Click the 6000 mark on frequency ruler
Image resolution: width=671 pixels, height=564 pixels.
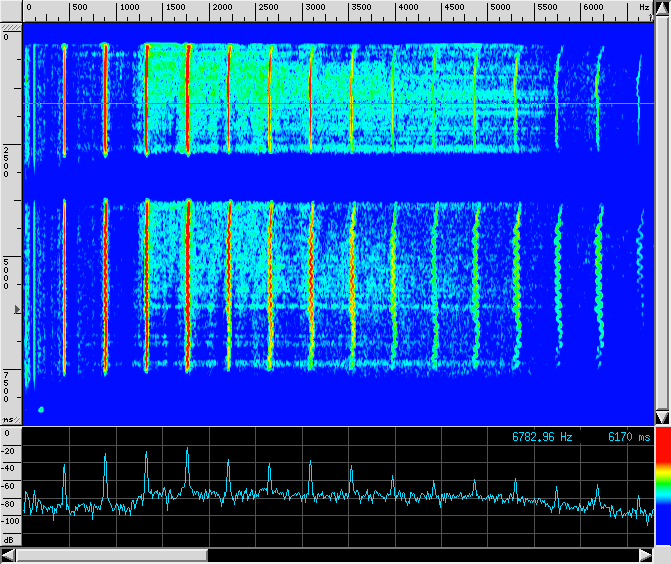pyautogui.click(x=593, y=7)
